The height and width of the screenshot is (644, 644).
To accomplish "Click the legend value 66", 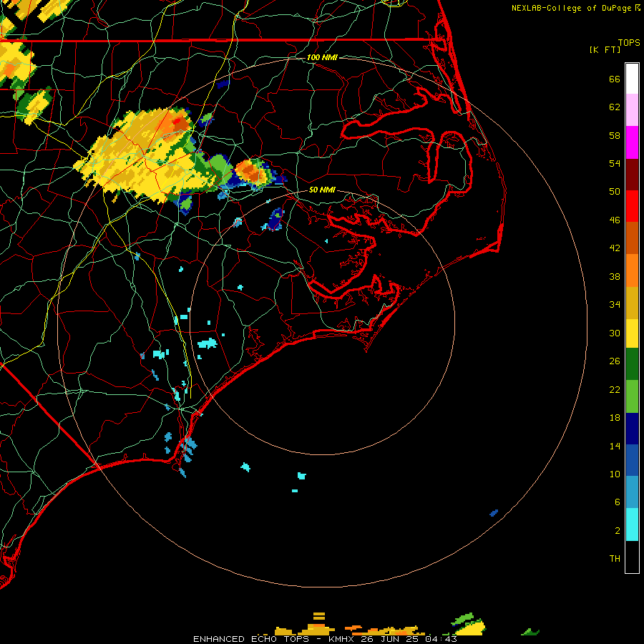I will 615,79.
